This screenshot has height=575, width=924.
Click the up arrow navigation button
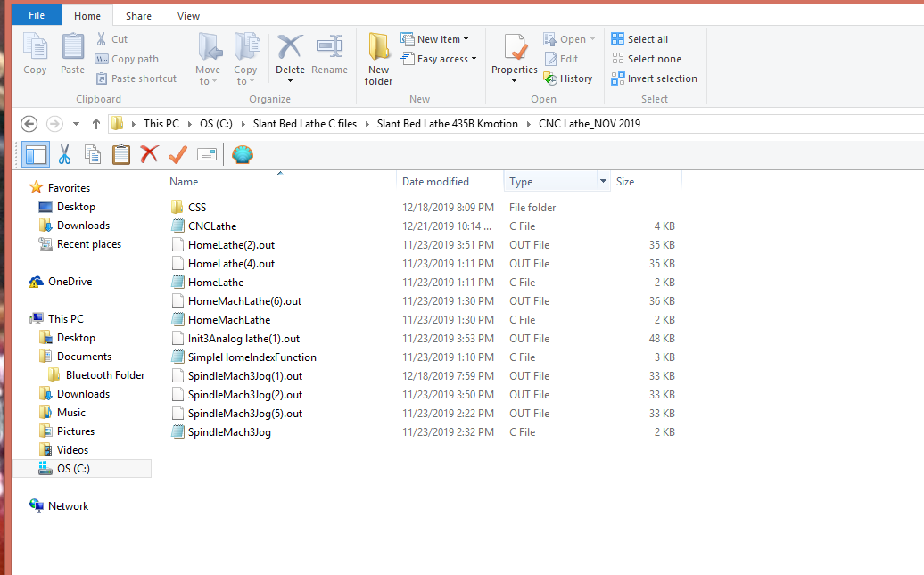coord(96,124)
